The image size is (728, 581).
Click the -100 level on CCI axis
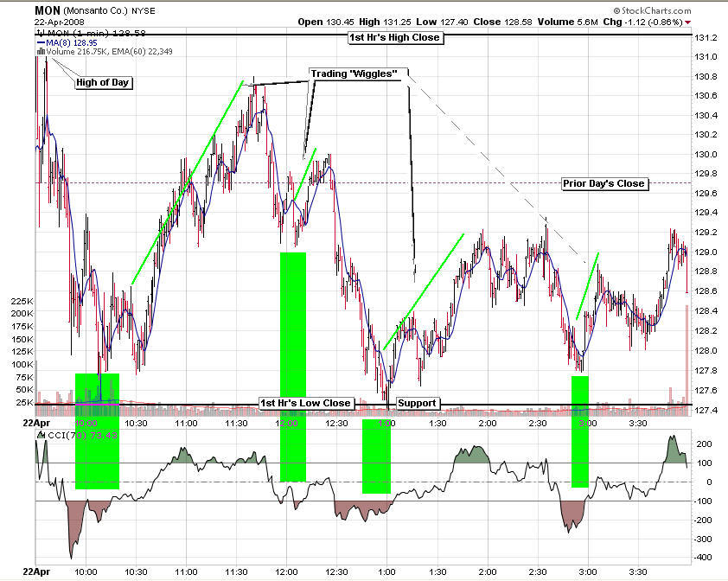703,501
